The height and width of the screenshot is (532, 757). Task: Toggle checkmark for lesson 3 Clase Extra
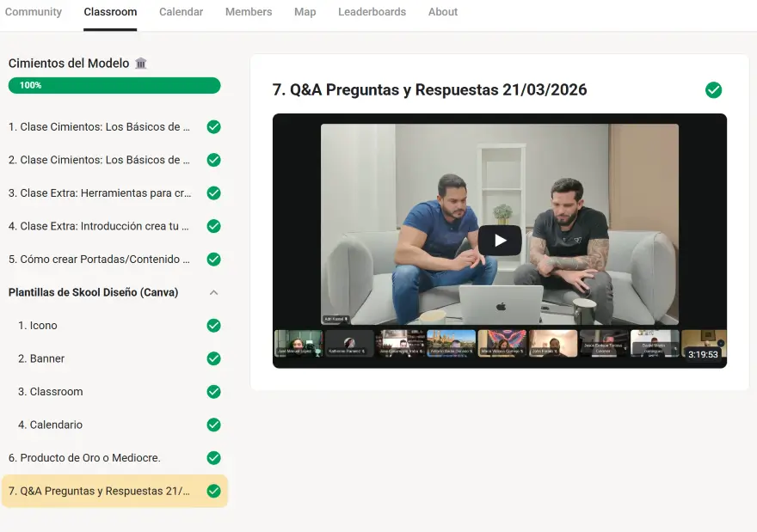213,193
